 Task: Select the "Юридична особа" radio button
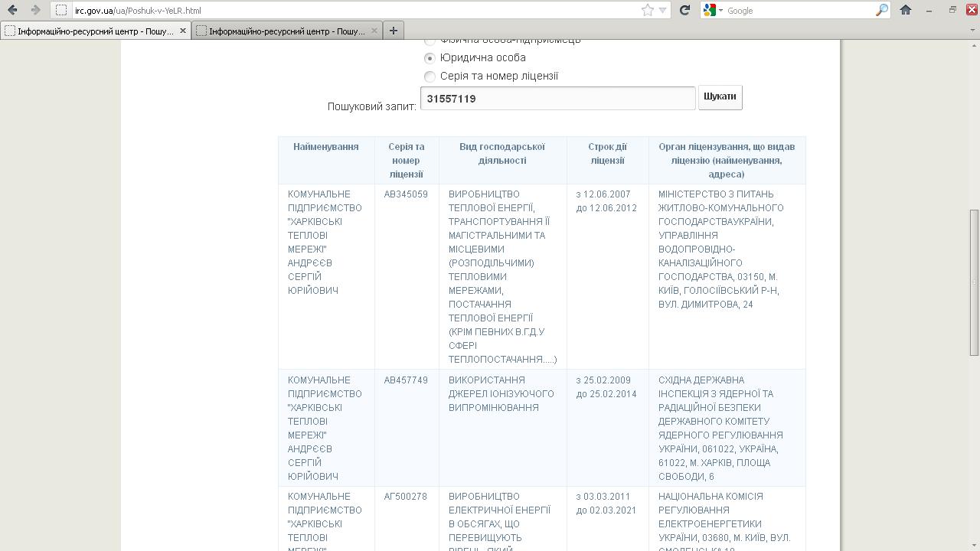click(430, 58)
